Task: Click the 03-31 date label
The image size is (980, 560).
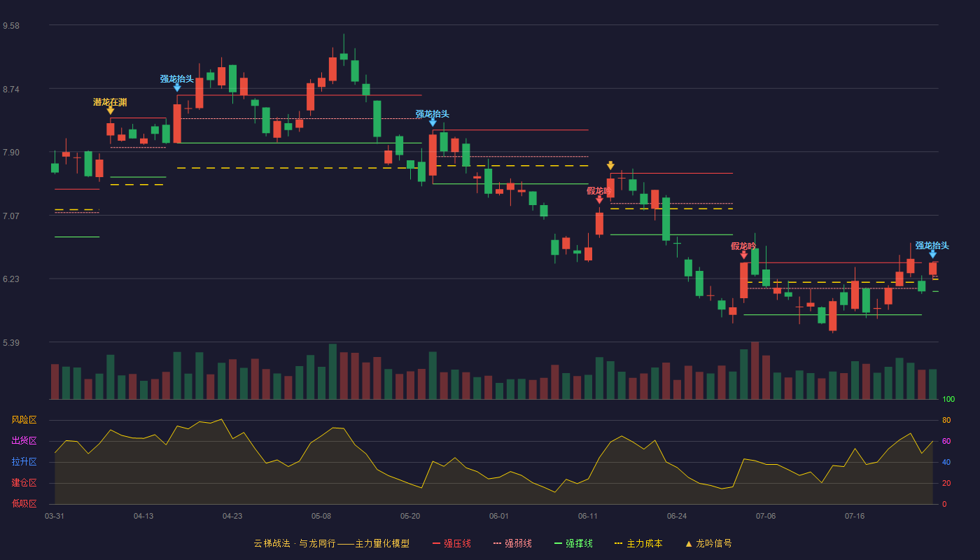Action: pos(55,516)
